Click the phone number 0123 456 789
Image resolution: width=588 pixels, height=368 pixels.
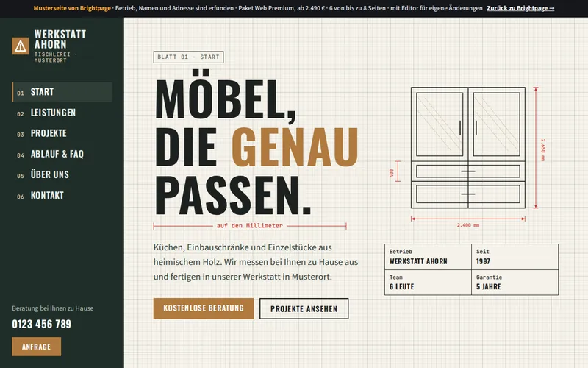[42, 324]
